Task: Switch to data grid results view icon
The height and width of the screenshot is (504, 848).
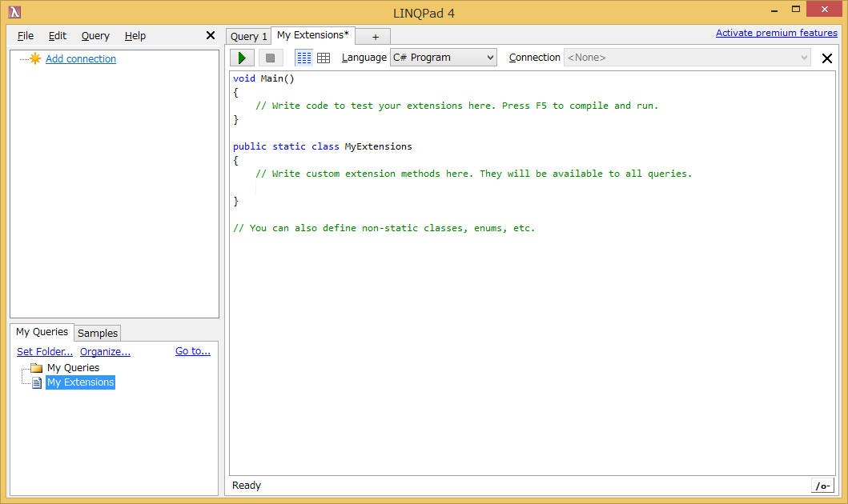Action: (x=324, y=58)
